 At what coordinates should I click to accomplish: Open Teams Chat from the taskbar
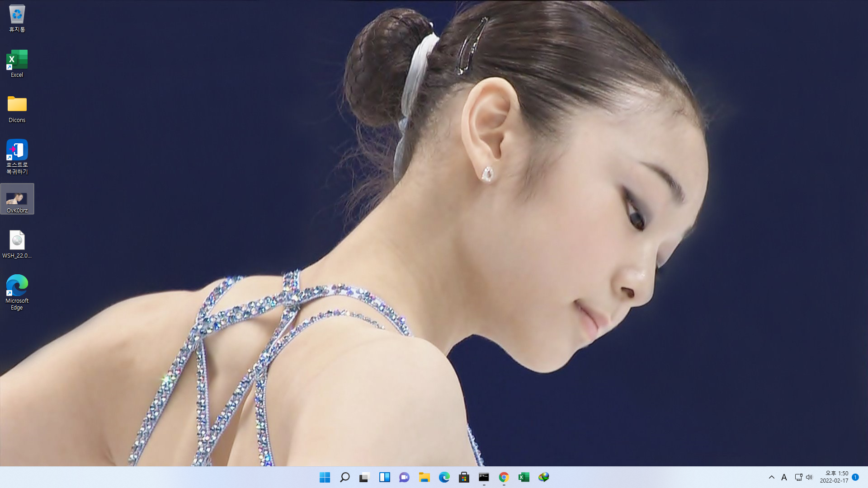tap(404, 477)
